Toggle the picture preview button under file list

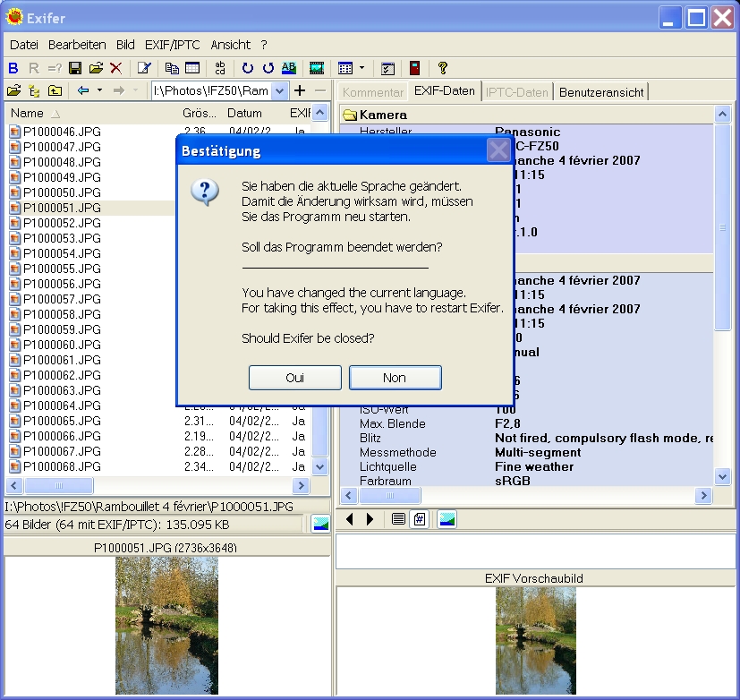point(319,525)
